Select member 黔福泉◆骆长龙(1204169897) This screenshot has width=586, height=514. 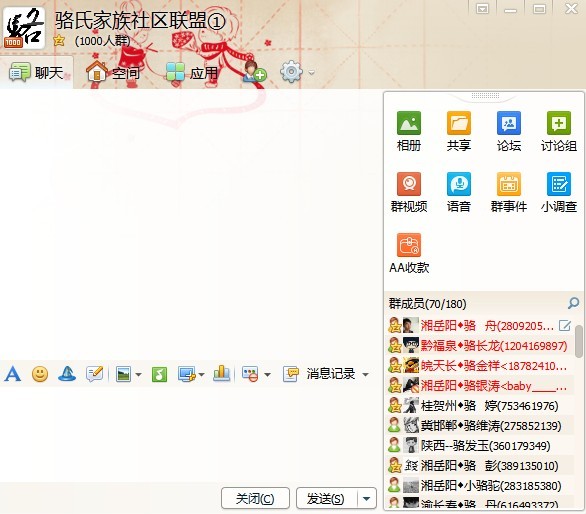(480, 345)
